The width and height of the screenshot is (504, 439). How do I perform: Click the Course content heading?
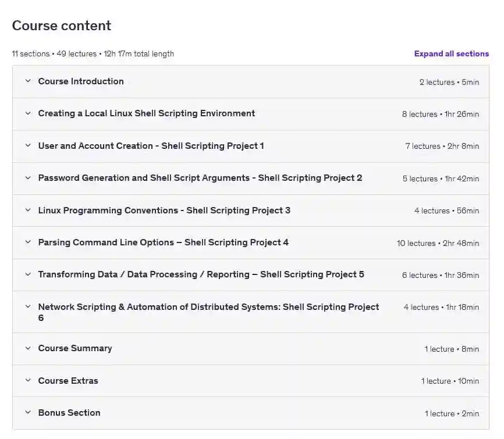(x=61, y=26)
